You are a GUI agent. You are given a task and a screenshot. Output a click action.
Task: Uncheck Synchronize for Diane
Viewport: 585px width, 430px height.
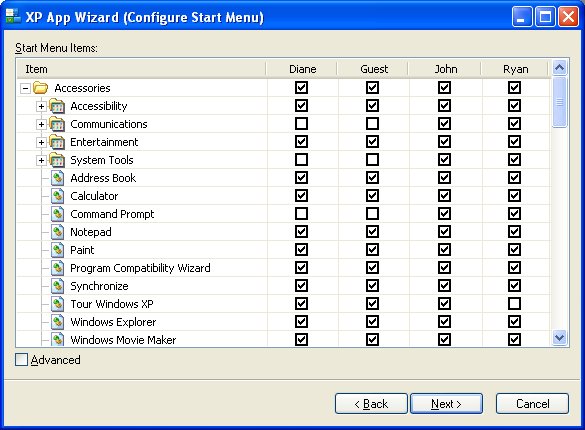(x=301, y=286)
